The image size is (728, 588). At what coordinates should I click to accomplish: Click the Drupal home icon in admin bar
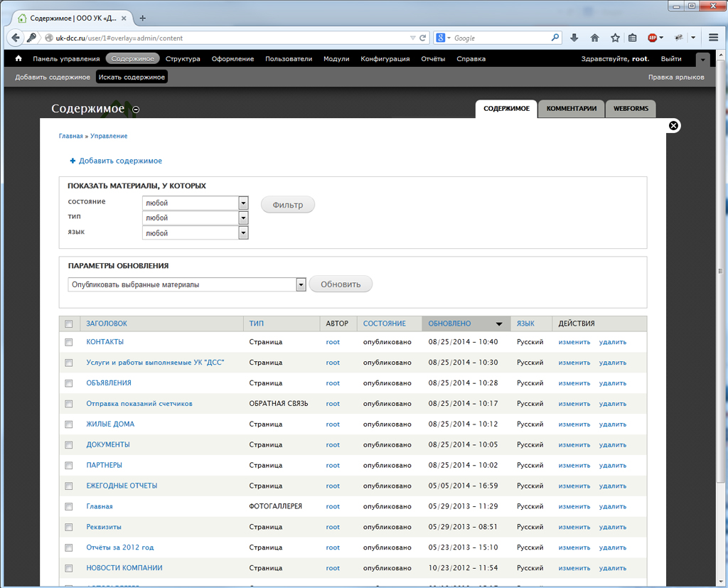coord(18,58)
